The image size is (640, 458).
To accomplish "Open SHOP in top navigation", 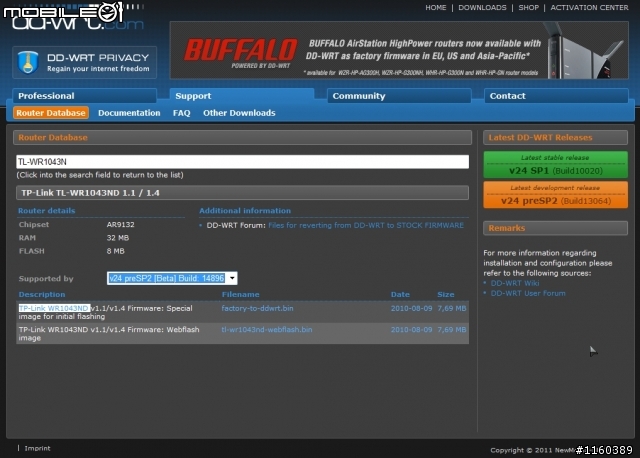I will [529, 7].
